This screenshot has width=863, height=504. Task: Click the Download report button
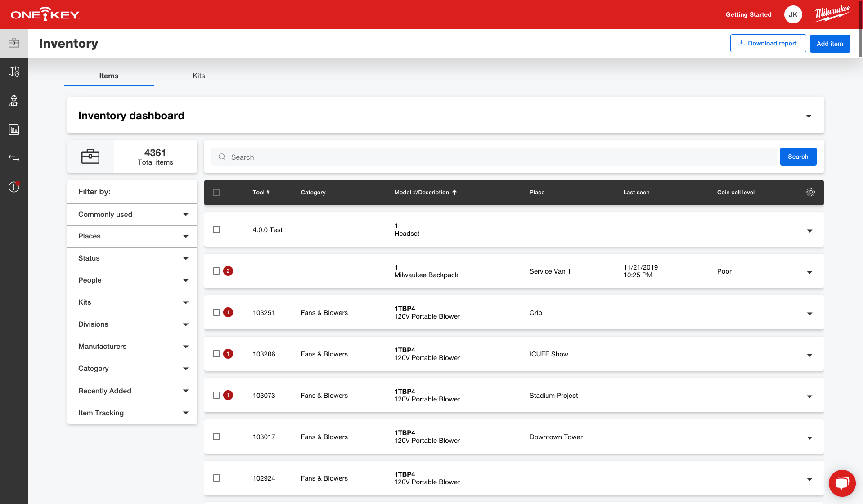(768, 44)
